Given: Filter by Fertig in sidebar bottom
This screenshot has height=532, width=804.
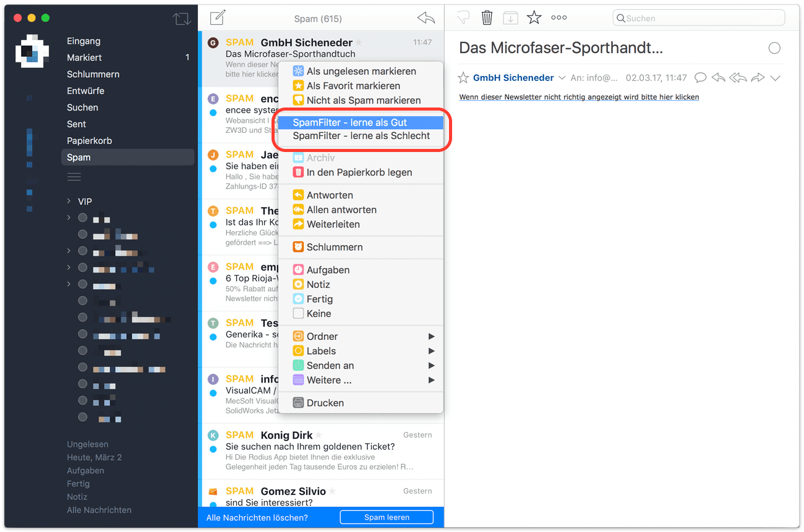Looking at the screenshot, I should click(78, 484).
